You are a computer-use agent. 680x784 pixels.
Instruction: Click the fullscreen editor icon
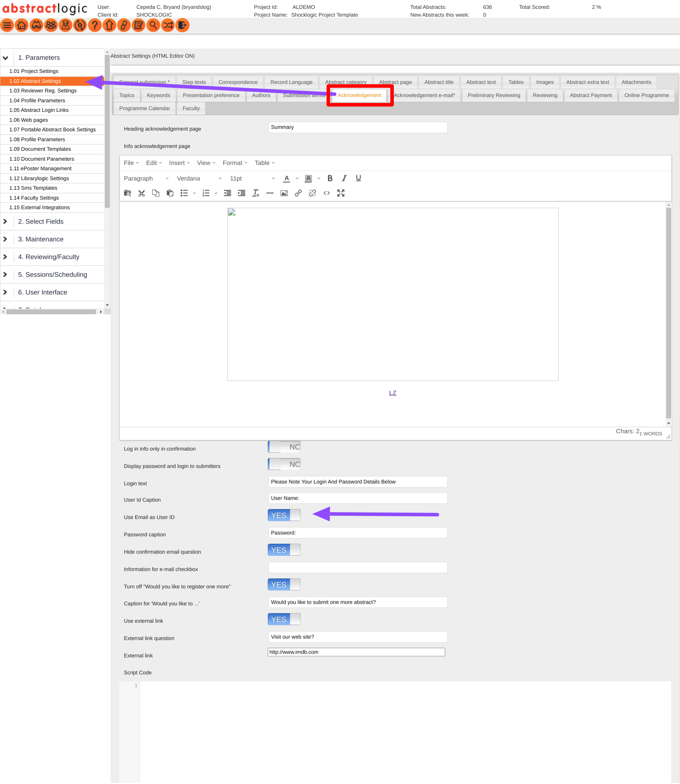click(x=341, y=193)
